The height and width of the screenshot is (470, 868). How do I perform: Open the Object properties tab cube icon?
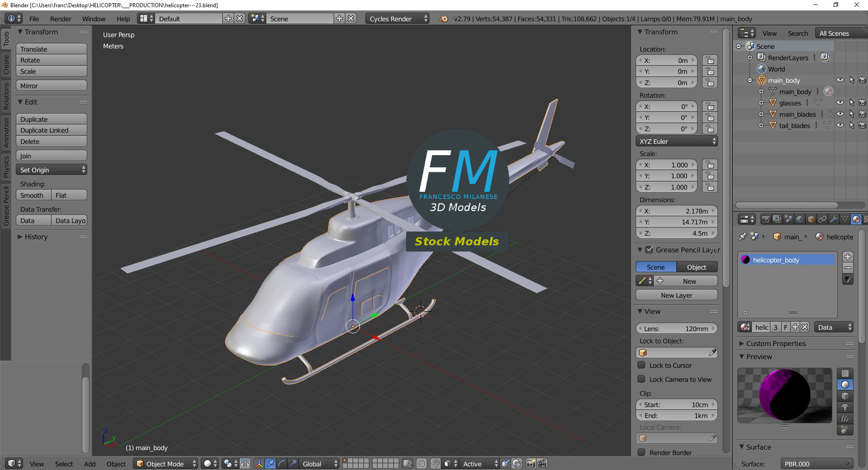pos(811,219)
